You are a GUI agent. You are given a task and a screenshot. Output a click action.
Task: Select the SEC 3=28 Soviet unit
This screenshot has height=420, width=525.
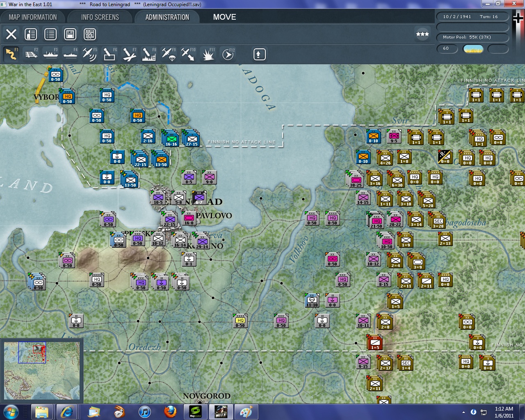[437, 221]
